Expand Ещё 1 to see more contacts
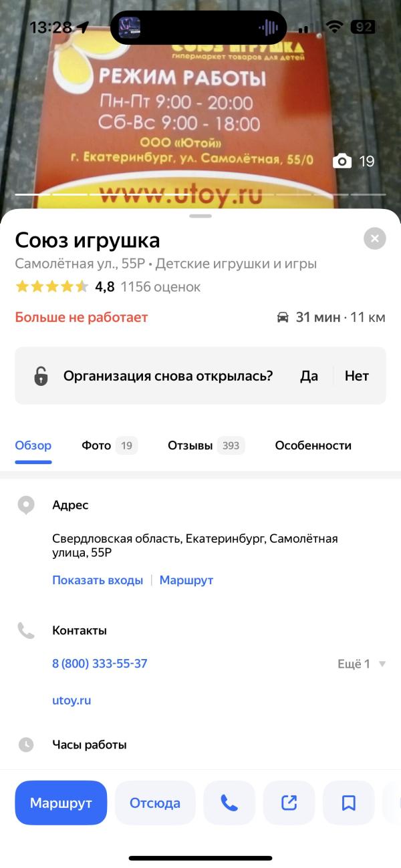401x868 pixels. 353,664
